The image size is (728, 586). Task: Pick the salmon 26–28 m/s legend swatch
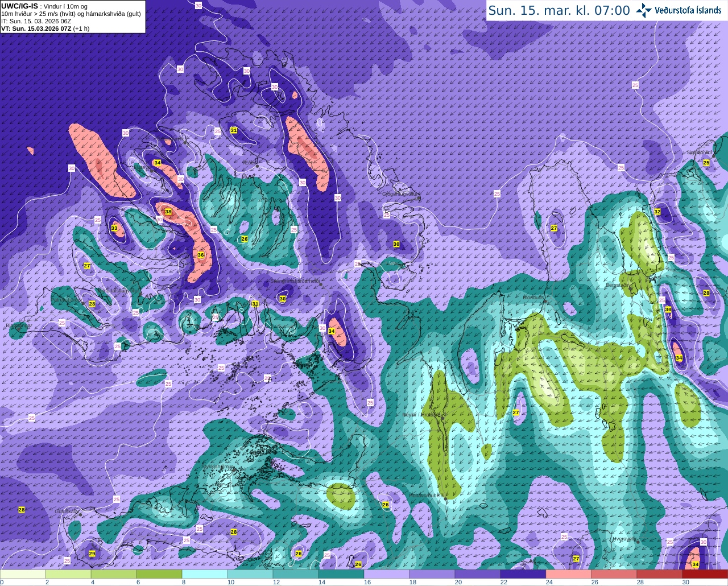(614, 574)
